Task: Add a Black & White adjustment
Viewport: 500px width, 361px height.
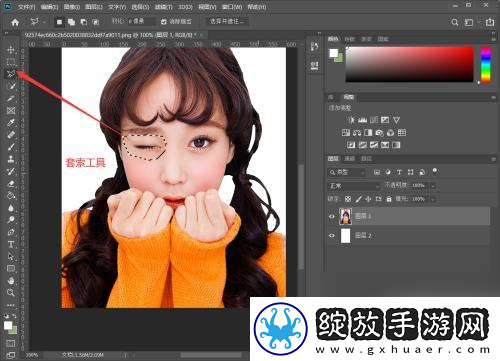Action: (x=368, y=133)
